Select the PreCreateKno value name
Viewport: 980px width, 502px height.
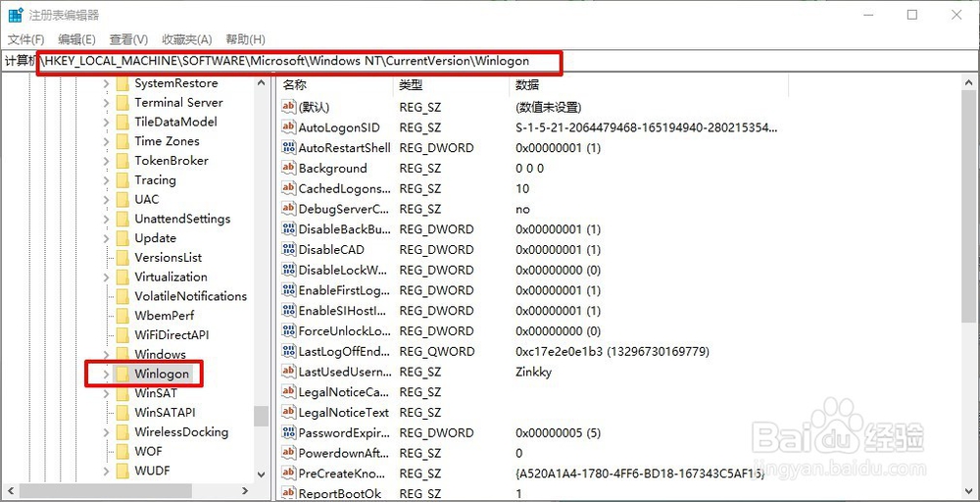342,474
